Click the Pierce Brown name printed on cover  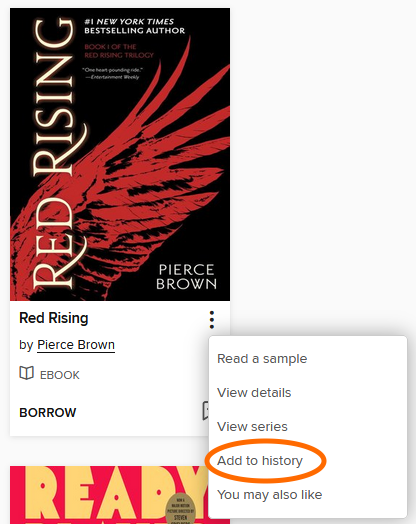186,277
